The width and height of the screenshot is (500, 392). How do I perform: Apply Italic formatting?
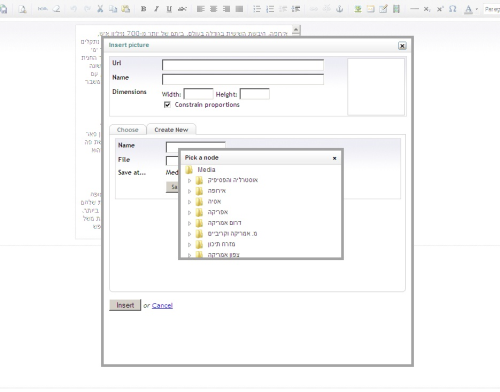[x=156, y=9]
